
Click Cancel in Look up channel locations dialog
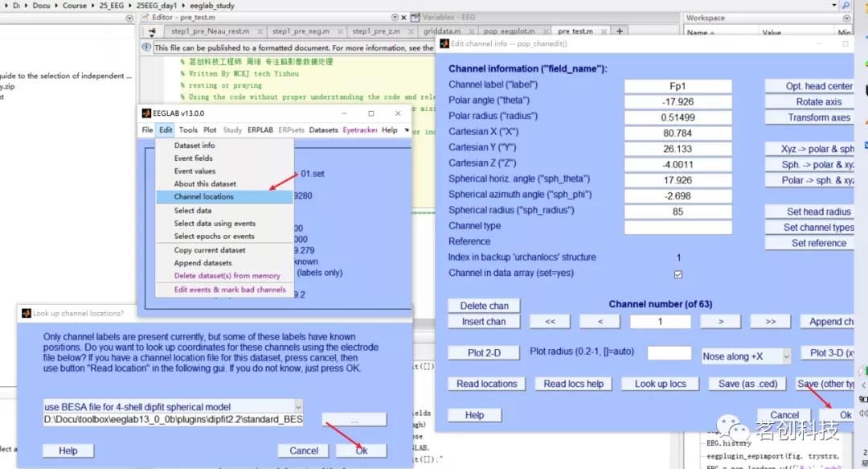coord(303,450)
